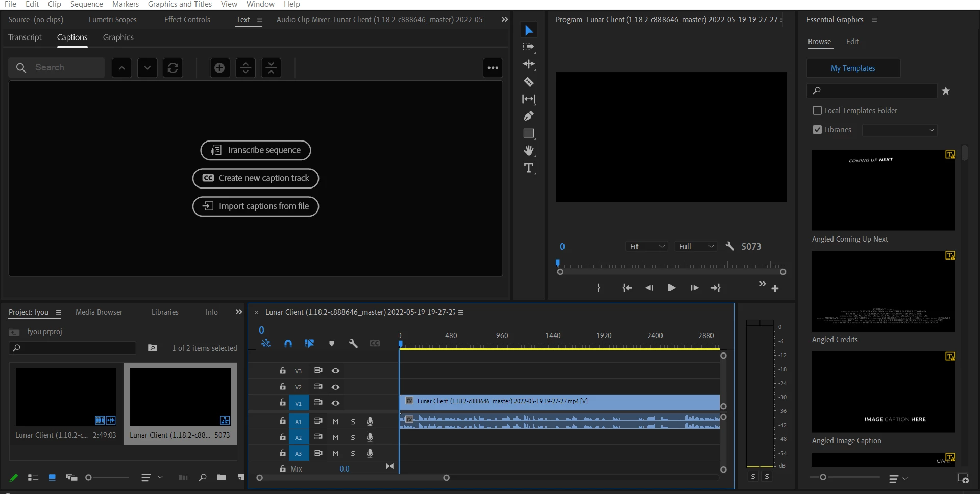Select the Hand tool

click(x=529, y=151)
